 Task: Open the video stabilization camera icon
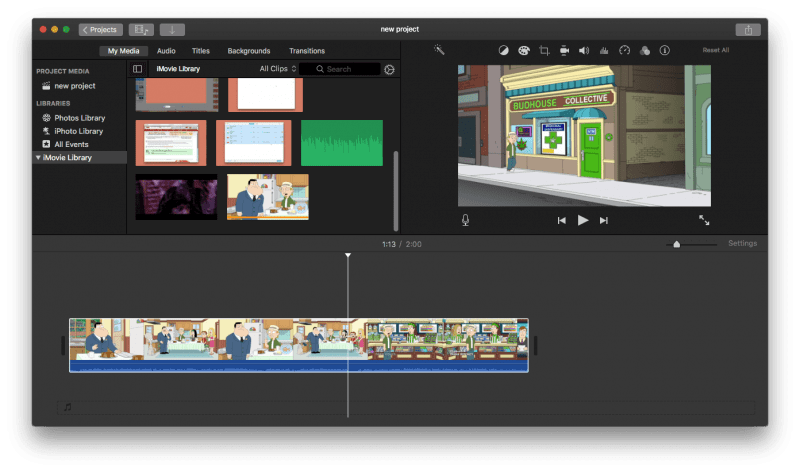click(x=564, y=50)
